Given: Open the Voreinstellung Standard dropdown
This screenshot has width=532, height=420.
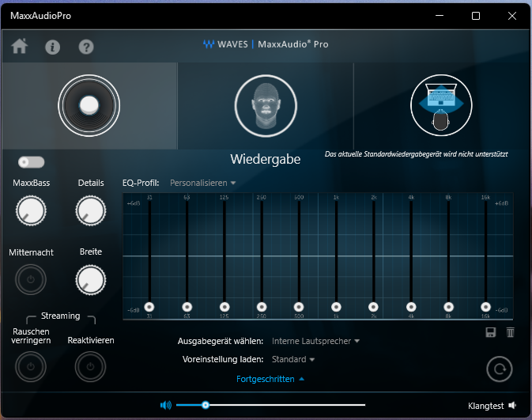Looking at the screenshot, I should 293,359.
